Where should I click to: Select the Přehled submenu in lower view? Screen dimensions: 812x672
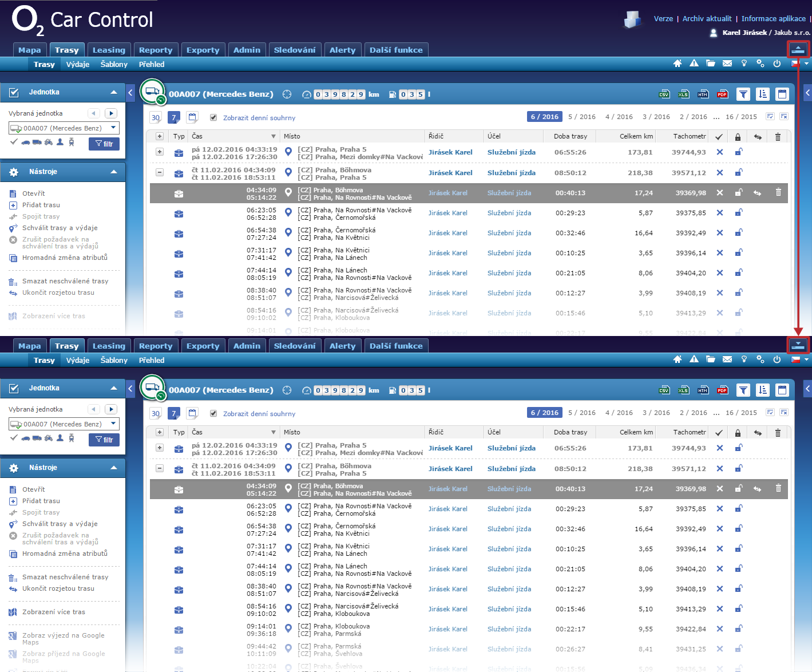coord(152,360)
